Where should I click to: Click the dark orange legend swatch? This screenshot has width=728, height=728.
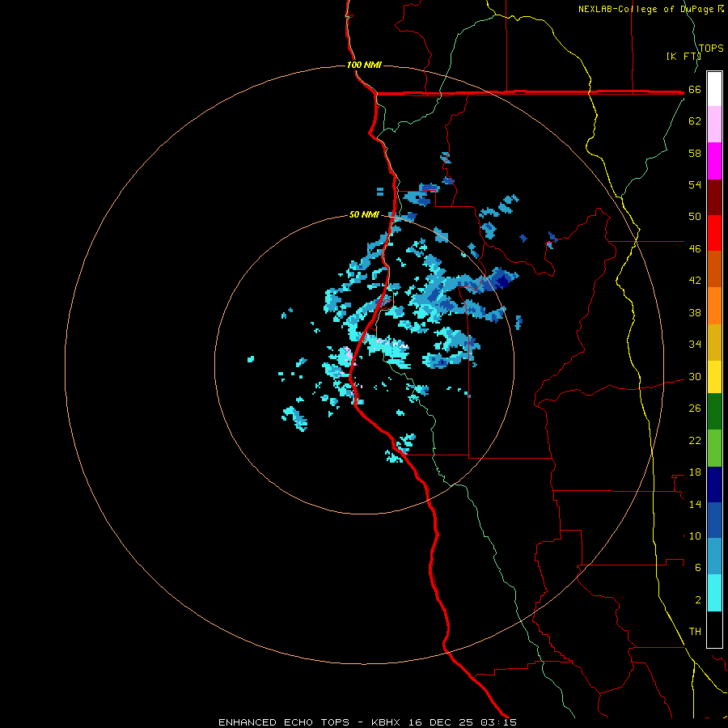click(714, 269)
